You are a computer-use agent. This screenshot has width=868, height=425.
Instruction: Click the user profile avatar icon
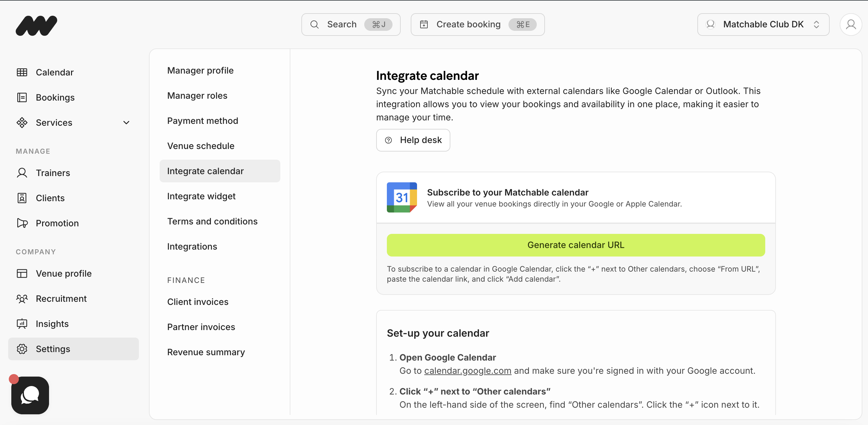click(850, 25)
